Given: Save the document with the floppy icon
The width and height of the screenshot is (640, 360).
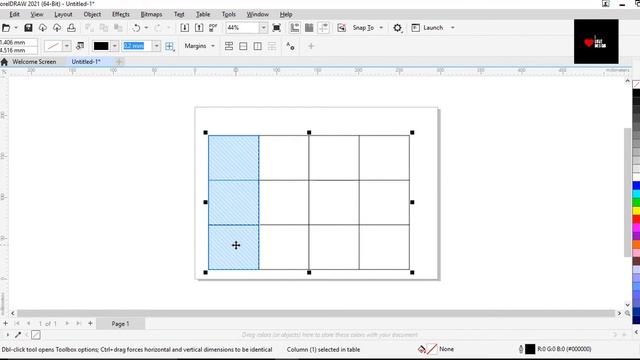Looking at the screenshot, I should (x=28, y=28).
